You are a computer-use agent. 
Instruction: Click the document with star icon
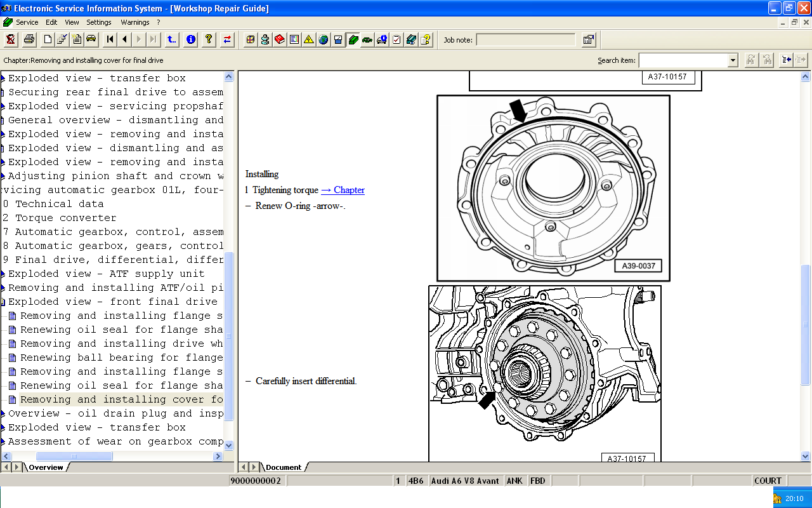tap(77, 40)
